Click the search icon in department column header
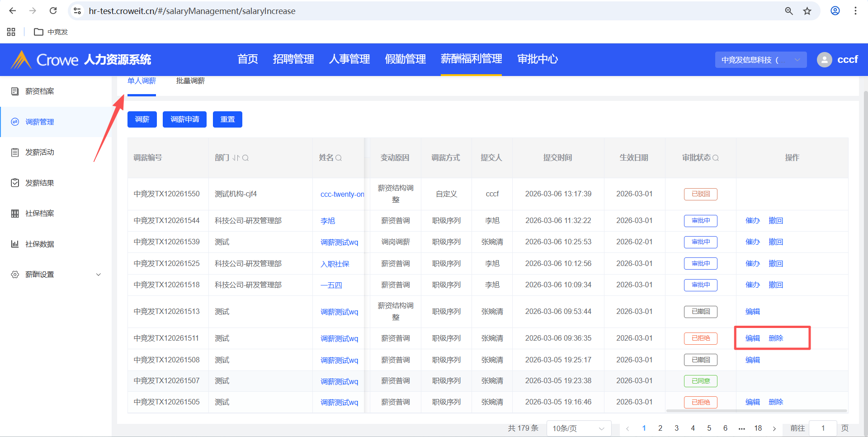 point(245,158)
